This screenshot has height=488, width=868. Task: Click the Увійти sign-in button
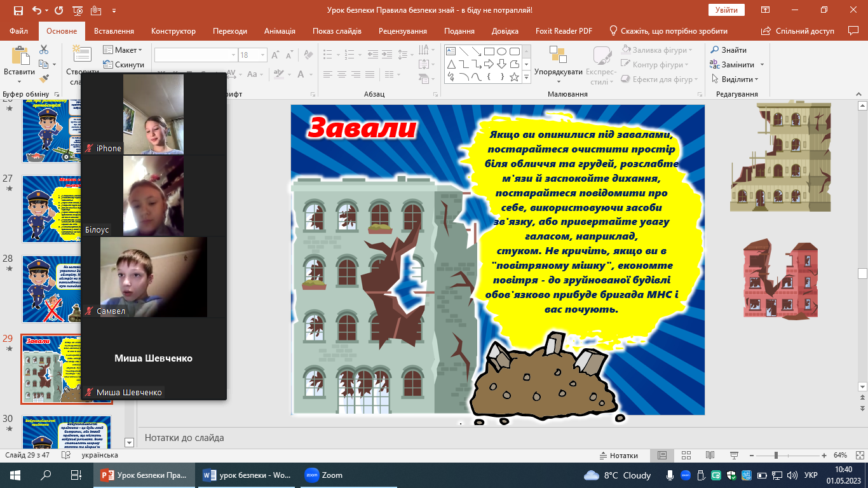click(726, 10)
